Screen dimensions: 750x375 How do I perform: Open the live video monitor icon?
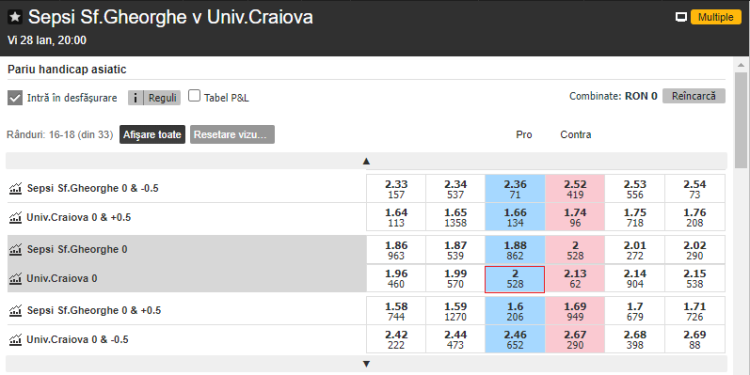pyautogui.click(x=681, y=18)
